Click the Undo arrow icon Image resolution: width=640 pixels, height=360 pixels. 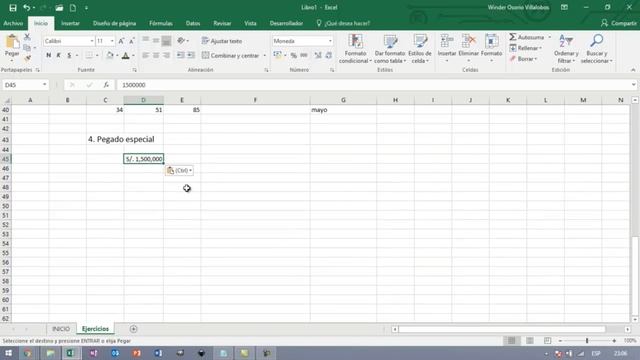point(27,8)
